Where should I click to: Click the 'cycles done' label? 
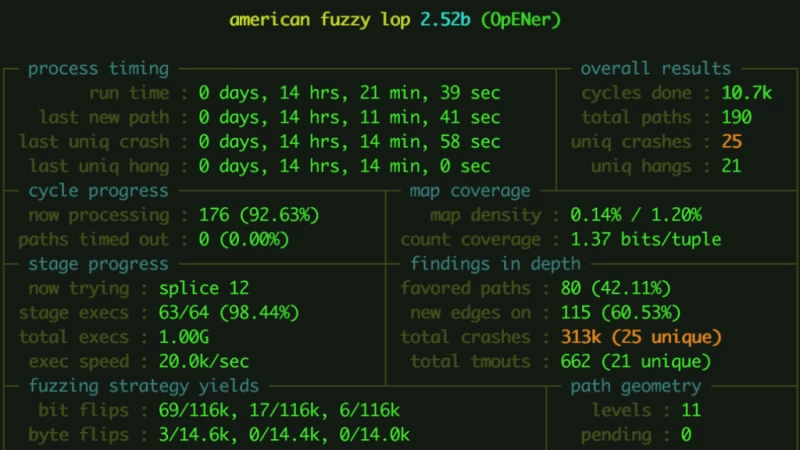pos(636,93)
